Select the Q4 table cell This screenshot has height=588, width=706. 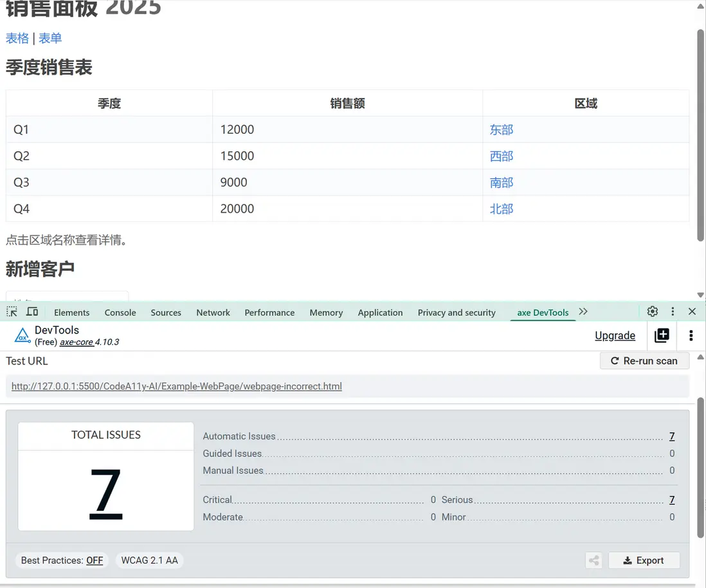click(109, 208)
